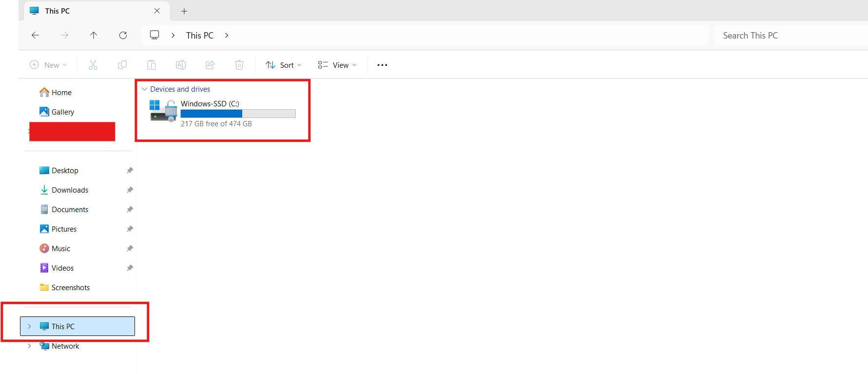Open the Sort dropdown menu

[284, 65]
